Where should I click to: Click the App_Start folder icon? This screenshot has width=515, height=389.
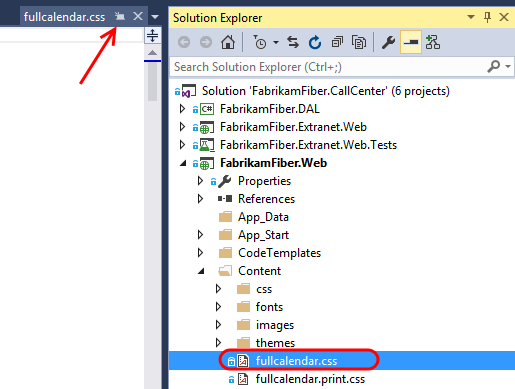(225, 235)
